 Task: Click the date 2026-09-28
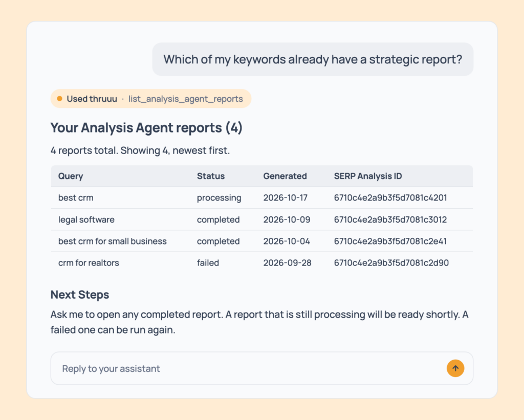(x=287, y=263)
